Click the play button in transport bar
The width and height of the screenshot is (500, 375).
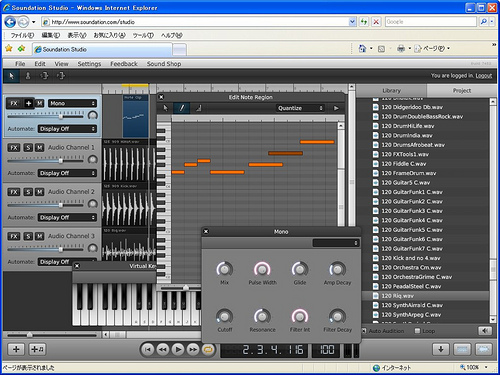(x=178, y=349)
